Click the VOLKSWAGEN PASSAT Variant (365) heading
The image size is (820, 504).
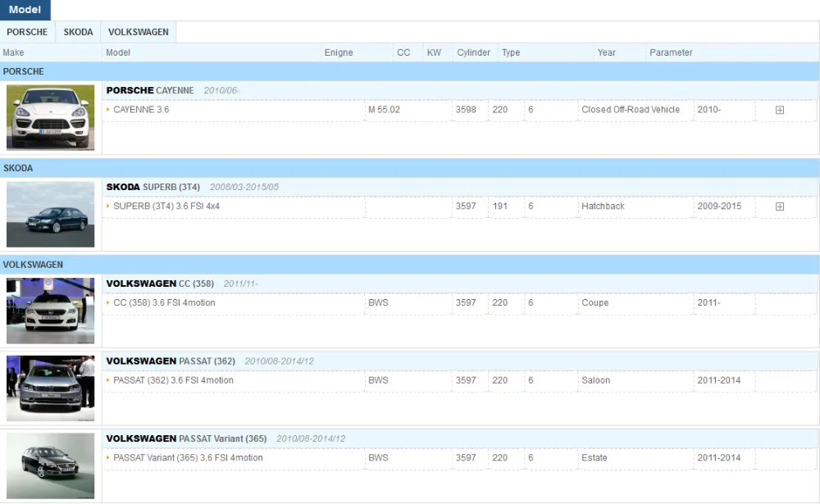pos(186,438)
